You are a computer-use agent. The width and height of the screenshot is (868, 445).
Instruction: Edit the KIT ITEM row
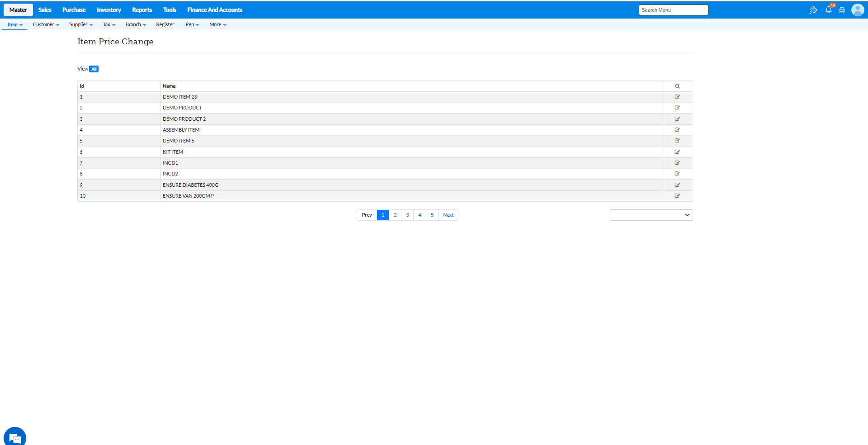coord(677,152)
